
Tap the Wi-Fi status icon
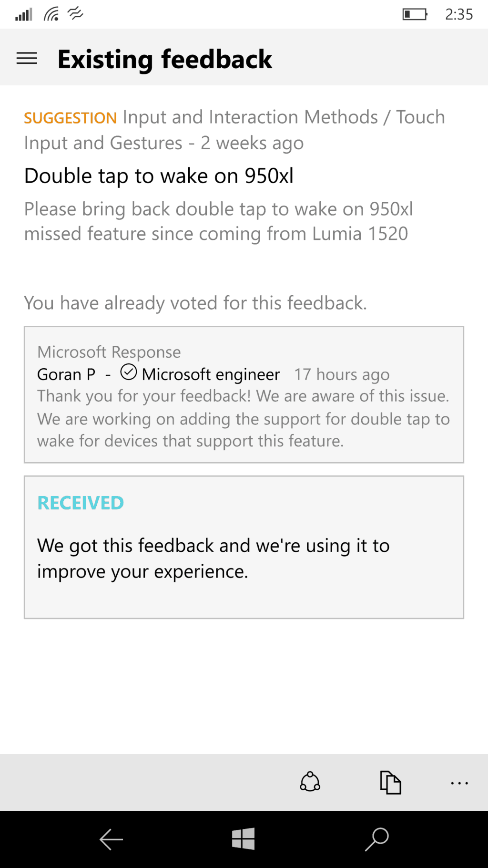point(51,14)
